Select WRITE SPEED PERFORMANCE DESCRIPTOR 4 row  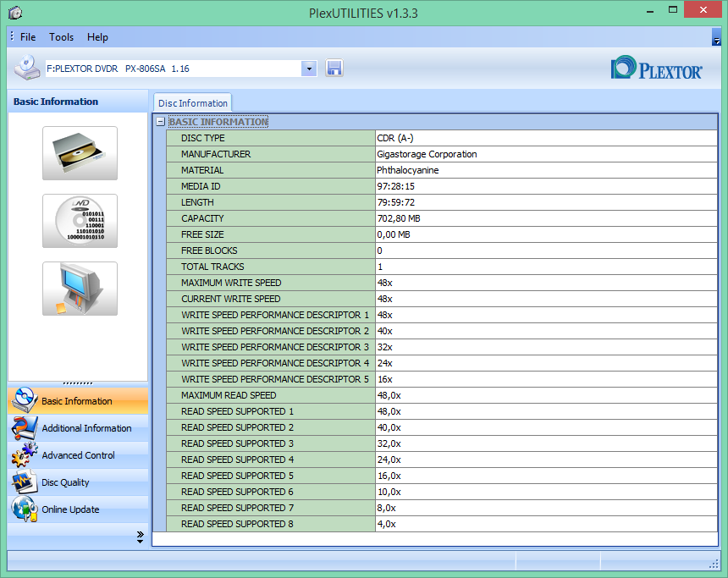click(442, 363)
